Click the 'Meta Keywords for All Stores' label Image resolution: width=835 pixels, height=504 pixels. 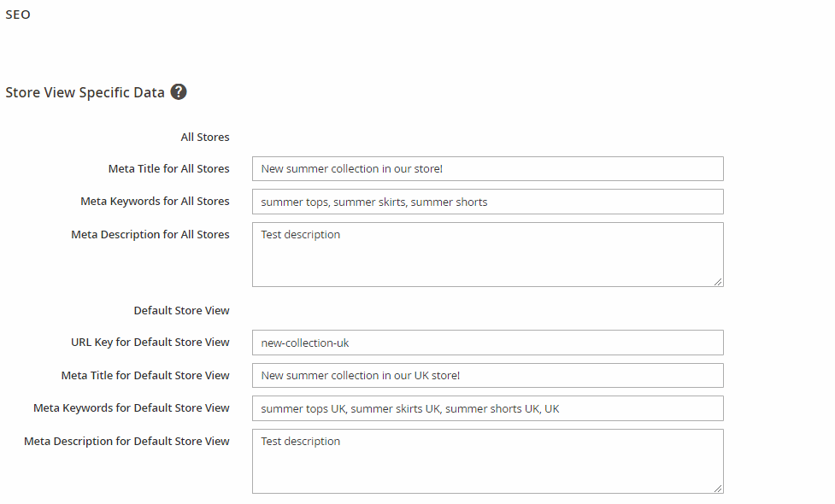155,202
